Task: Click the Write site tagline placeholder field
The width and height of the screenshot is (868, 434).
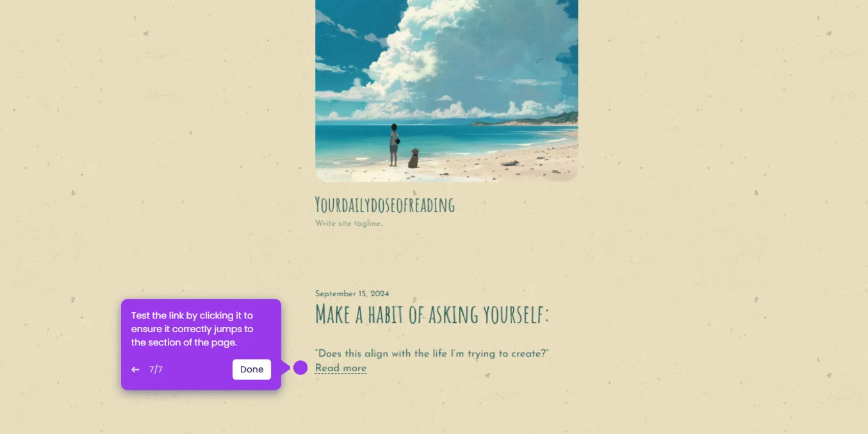Action: point(350,224)
